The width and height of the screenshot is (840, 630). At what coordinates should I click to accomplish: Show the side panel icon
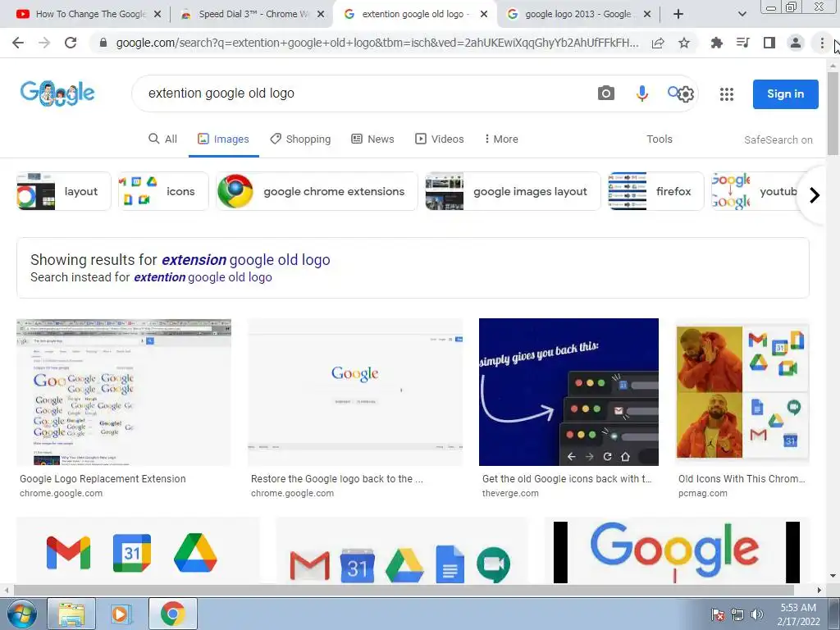coord(769,43)
